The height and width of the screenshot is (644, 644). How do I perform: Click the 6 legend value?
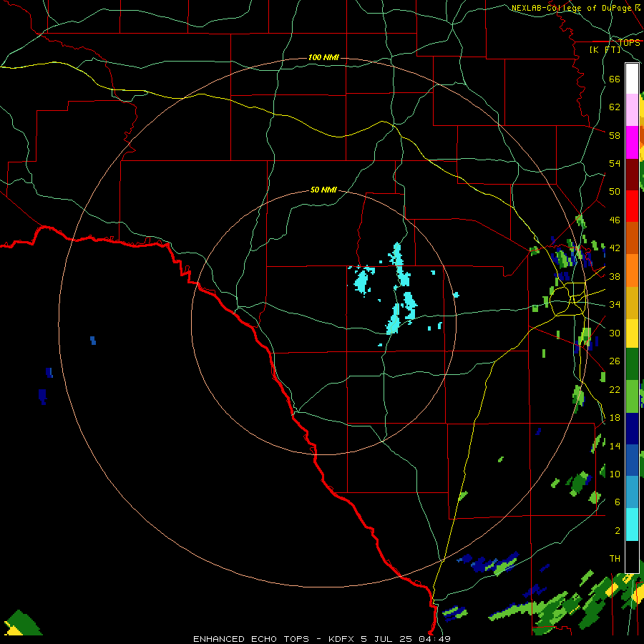tap(618, 502)
